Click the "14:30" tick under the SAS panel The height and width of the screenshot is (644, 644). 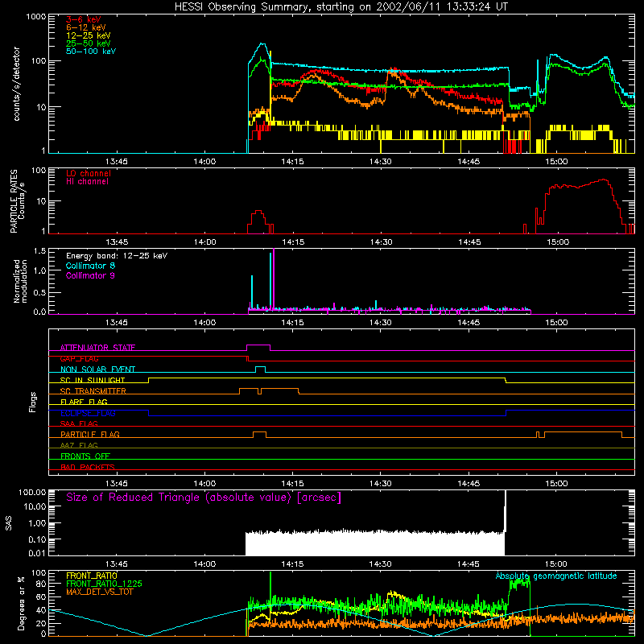380,564
